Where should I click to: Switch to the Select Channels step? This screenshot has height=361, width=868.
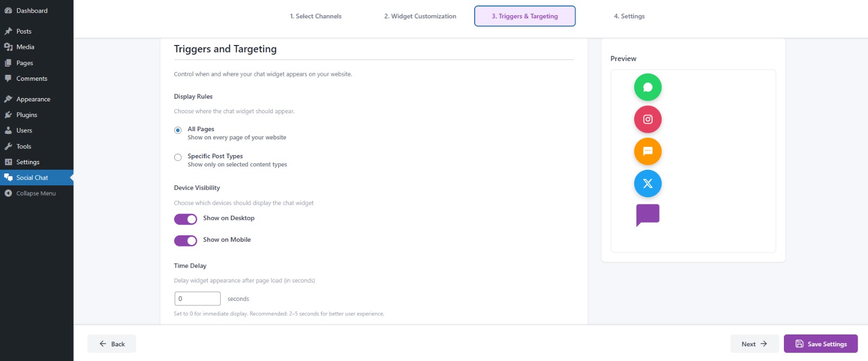pos(316,16)
